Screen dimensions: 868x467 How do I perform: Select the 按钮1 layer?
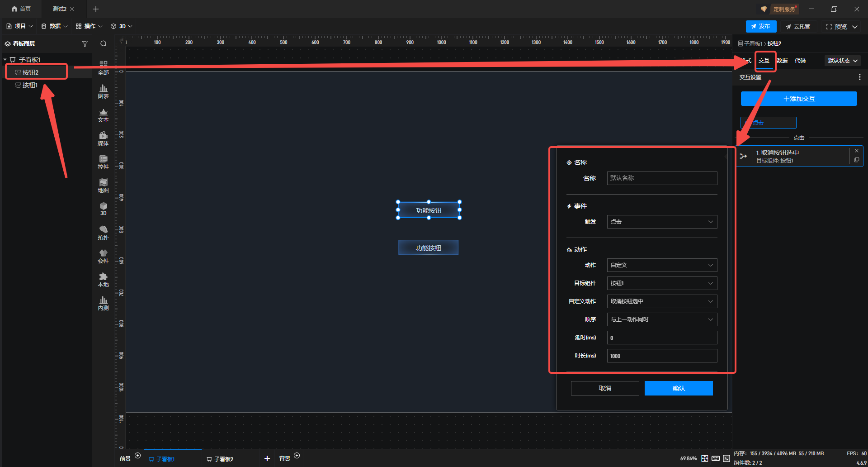pos(30,85)
